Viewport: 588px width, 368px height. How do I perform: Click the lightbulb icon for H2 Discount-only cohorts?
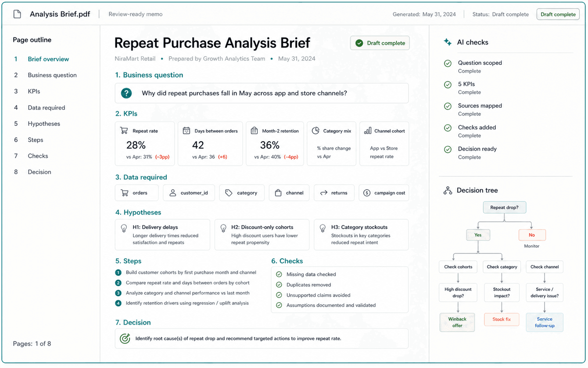[223, 228]
